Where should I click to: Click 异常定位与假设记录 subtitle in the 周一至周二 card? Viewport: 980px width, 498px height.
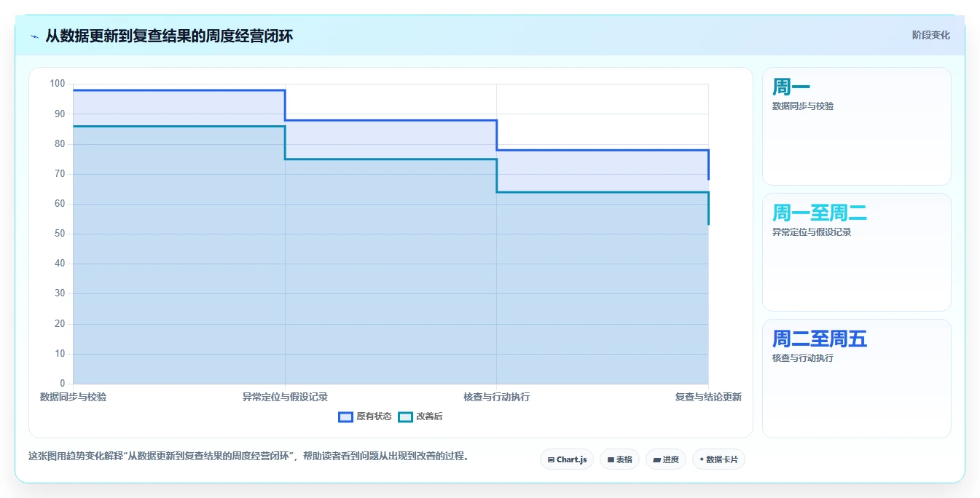812,232
